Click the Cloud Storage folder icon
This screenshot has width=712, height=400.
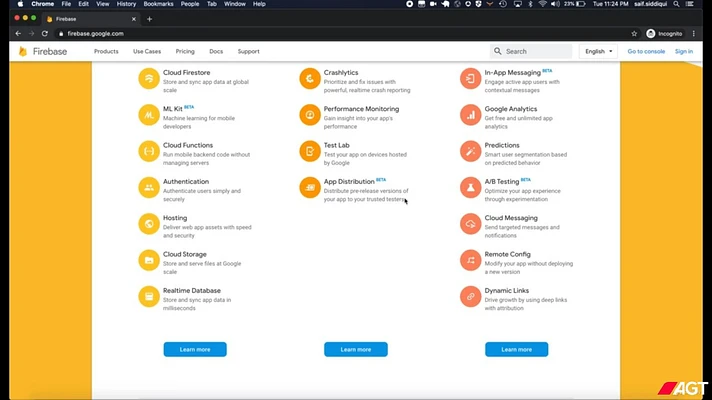click(x=149, y=260)
